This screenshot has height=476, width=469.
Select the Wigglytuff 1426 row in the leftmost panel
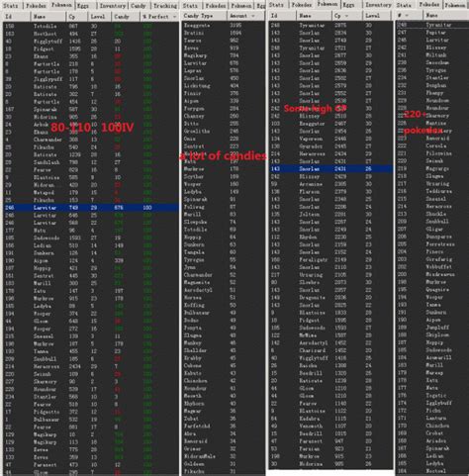[91, 42]
